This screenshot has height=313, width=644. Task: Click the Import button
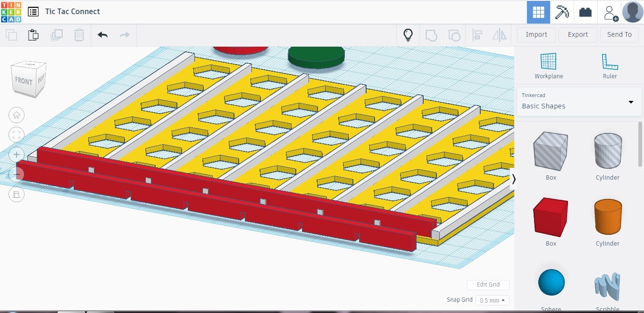536,34
